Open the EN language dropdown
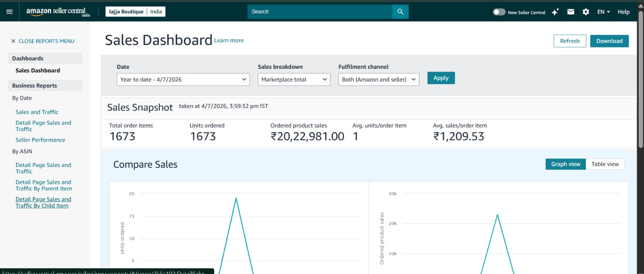This screenshot has width=644, height=274. pos(603,12)
